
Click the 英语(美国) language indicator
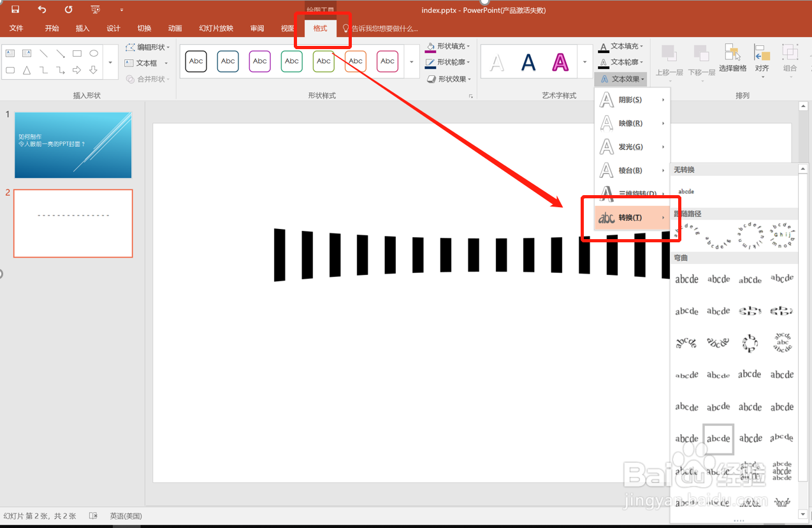click(126, 516)
